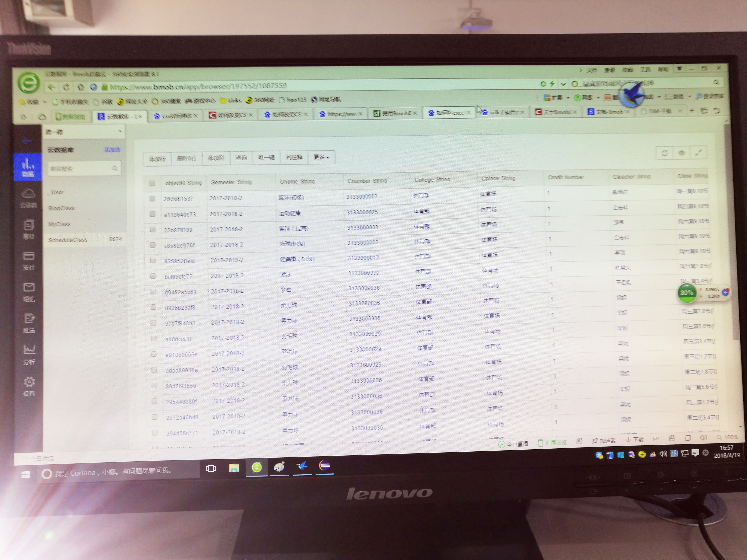The image size is (747, 560).
Task: Click the browser back arrow
Action: coord(51,87)
